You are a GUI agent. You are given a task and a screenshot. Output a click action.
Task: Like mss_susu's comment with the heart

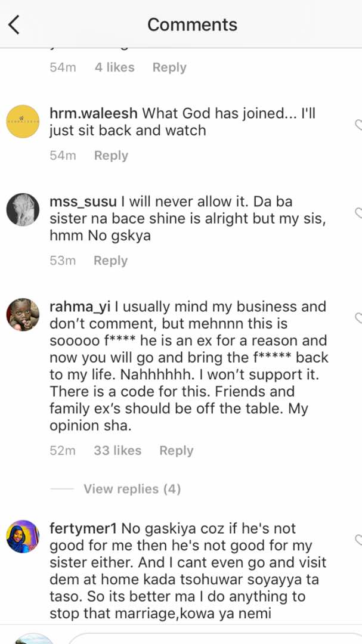[358, 213]
